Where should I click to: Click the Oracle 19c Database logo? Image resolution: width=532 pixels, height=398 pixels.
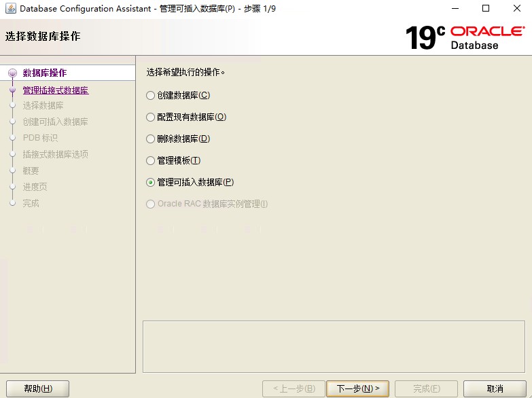465,37
